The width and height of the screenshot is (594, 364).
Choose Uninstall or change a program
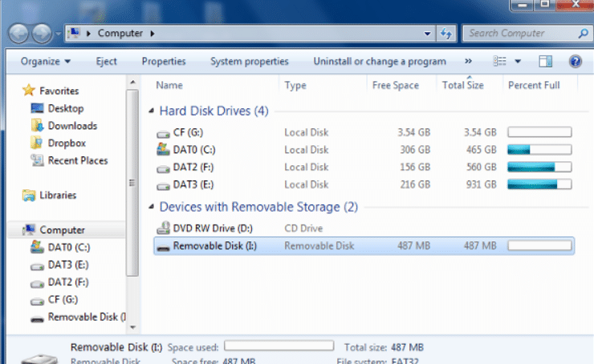(380, 61)
